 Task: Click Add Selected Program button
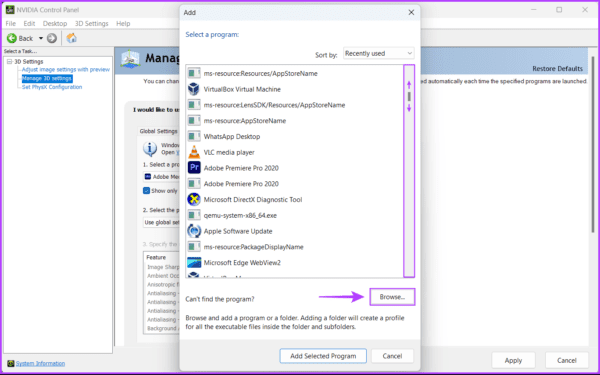[323, 356]
